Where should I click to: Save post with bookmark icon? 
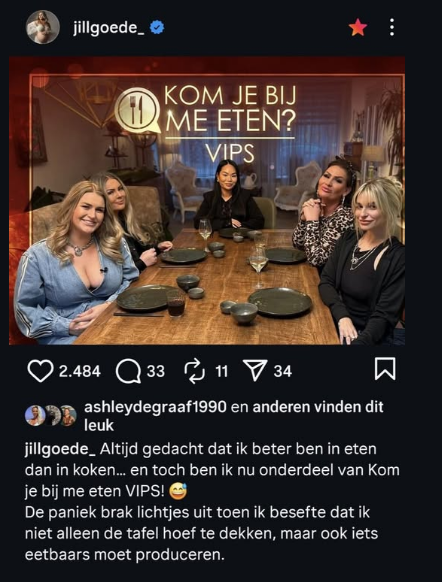tap(385, 369)
